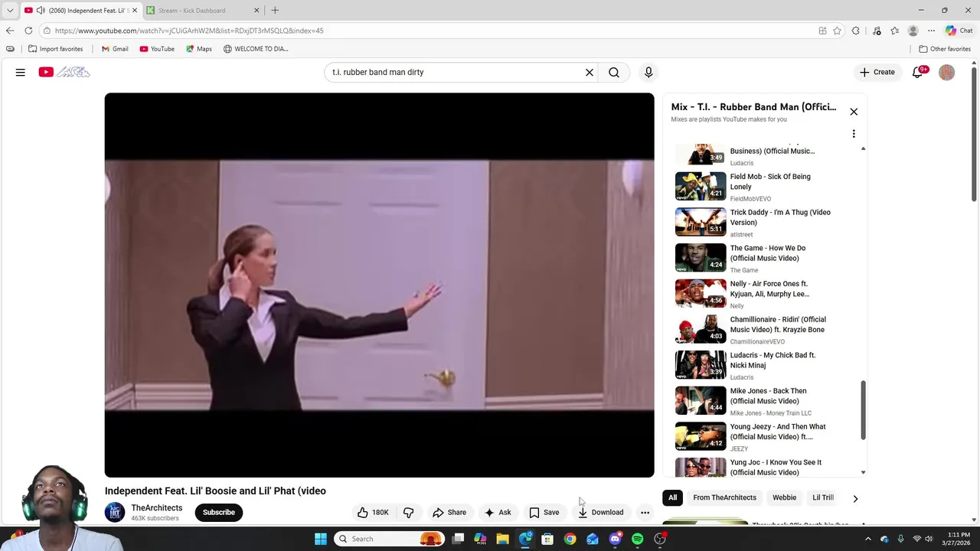Open more actions ellipsis below video
This screenshot has height=551, width=980.
pyautogui.click(x=645, y=512)
